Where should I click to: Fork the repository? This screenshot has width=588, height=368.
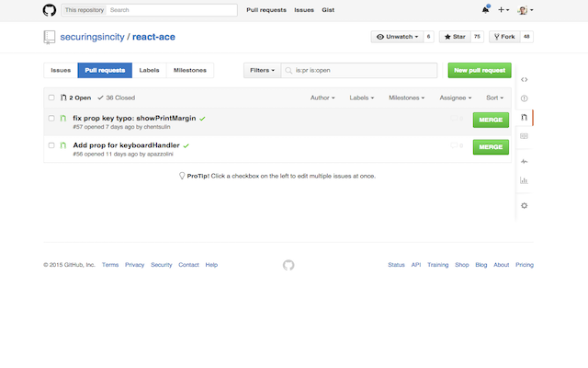pos(504,37)
